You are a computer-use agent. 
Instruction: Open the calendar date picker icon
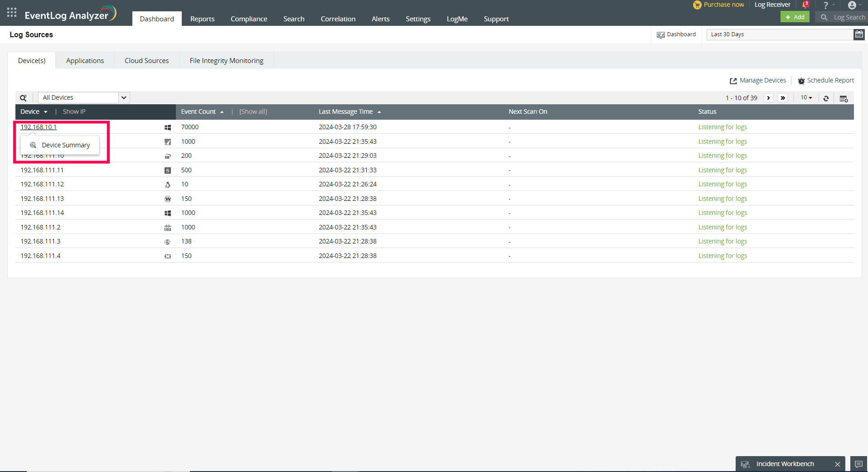point(859,34)
